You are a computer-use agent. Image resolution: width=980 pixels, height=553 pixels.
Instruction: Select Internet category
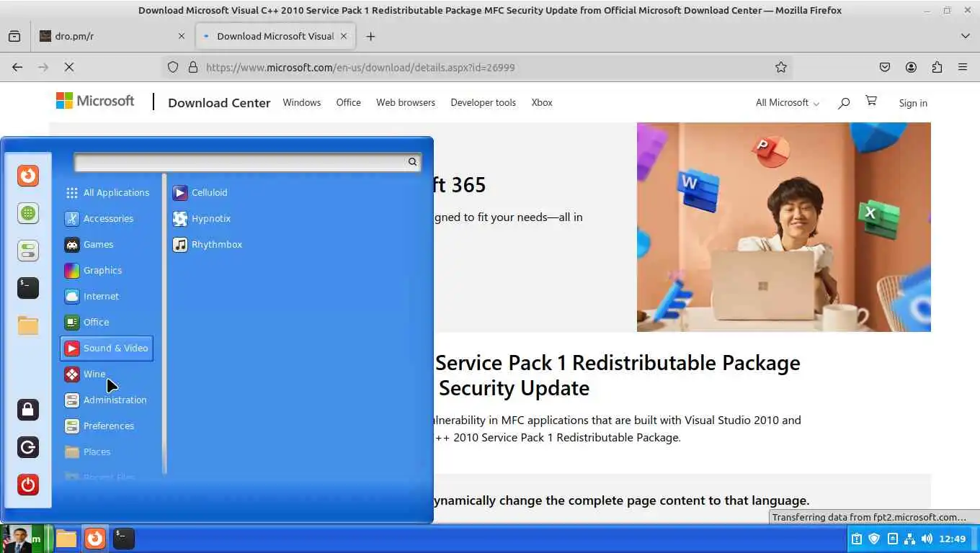click(x=107, y=296)
